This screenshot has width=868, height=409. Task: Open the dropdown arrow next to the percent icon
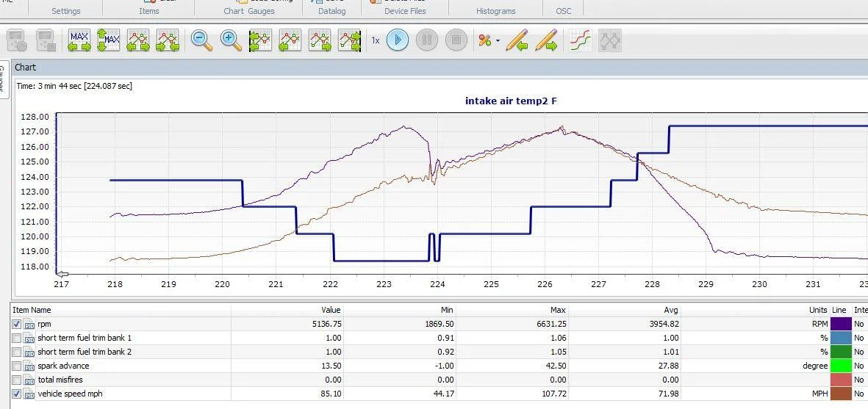pyautogui.click(x=498, y=41)
